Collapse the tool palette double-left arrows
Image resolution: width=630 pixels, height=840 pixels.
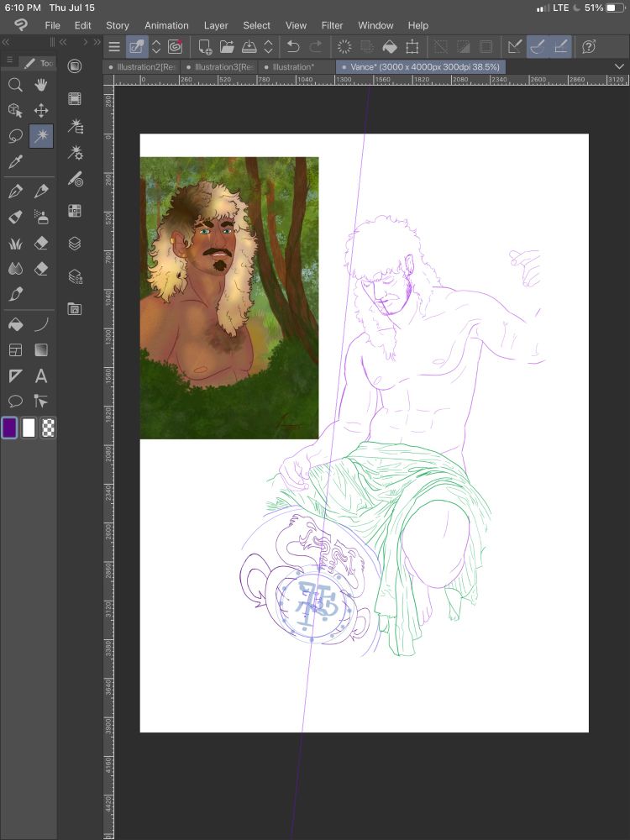[x=5, y=42]
